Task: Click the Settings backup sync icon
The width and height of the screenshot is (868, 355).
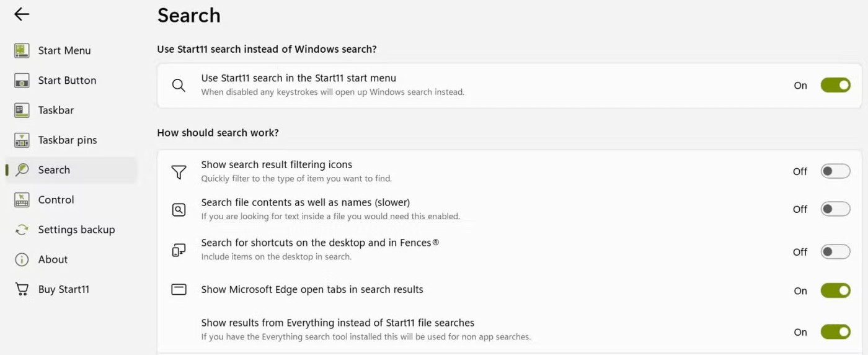Action: [22, 230]
